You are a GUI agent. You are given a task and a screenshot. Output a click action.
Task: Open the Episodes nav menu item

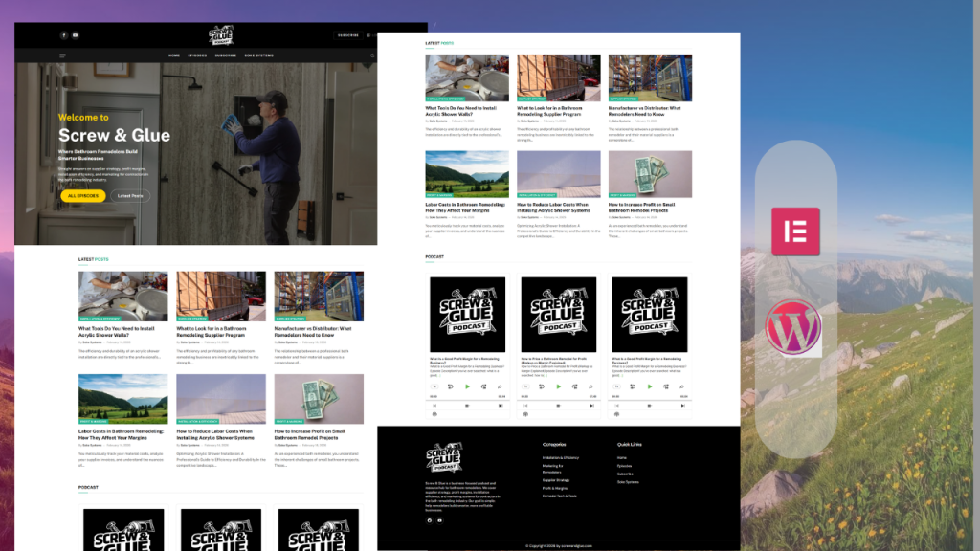[x=197, y=55]
